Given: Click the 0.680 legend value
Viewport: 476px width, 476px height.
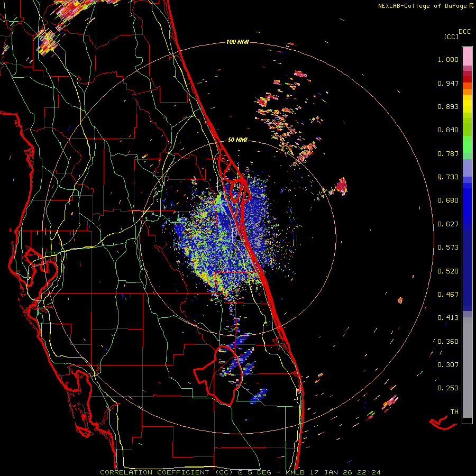Looking at the screenshot, I should pos(448,200).
